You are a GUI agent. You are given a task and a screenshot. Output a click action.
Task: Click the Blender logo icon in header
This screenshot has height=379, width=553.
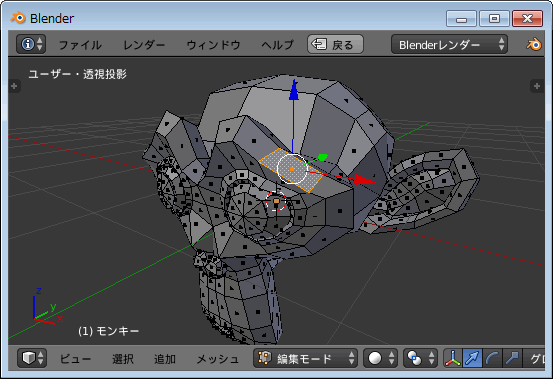point(534,44)
